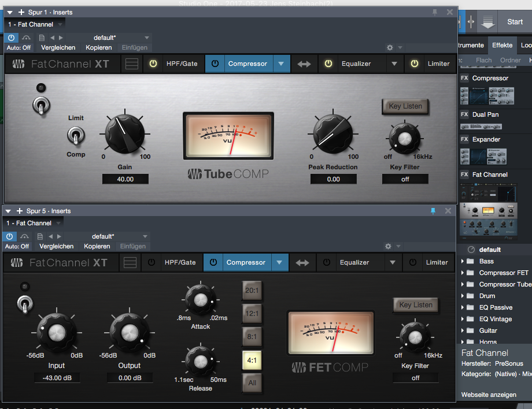
Task: Open Equalizer model dropdown in Spur 5
Action: pos(393,262)
